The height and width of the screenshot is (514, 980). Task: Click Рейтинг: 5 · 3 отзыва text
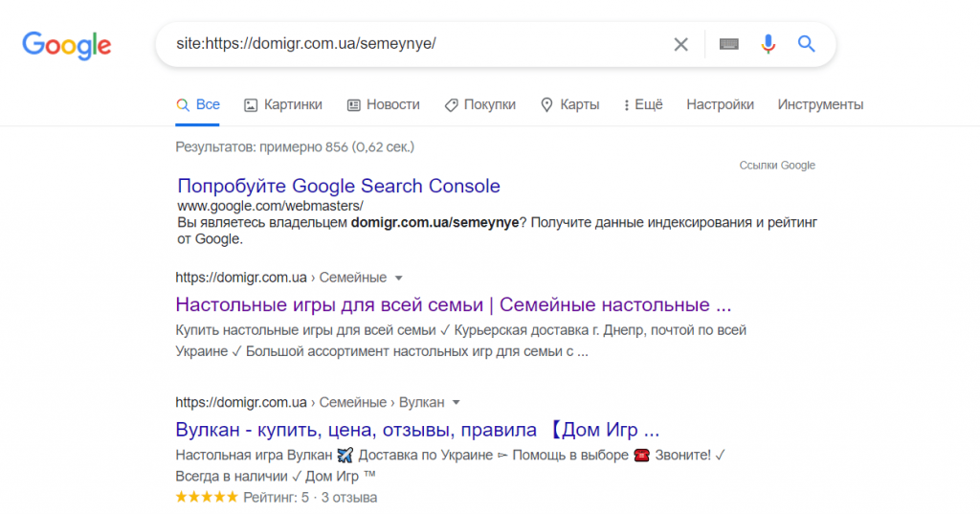point(310,498)
